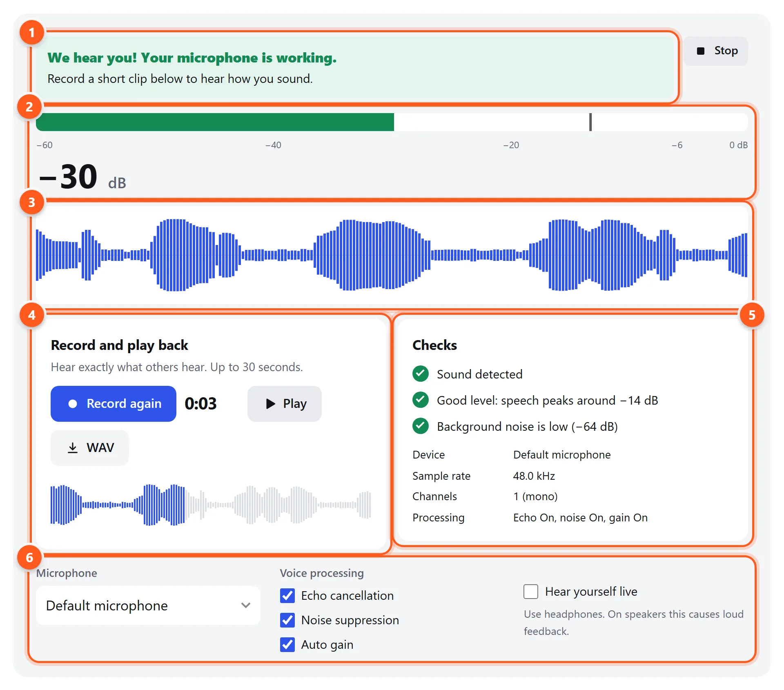Click the 'Sound detected' check text
Image resolution: width=784 pixels, height=690 pixels.
pos(480,374)
